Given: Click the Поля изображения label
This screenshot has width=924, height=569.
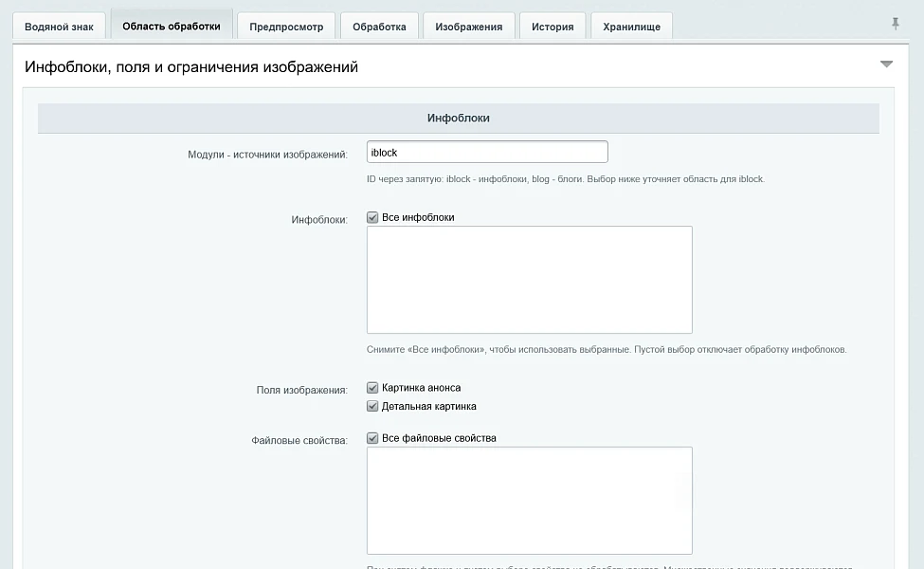Looking at the screenshot, I should [301, 391].
